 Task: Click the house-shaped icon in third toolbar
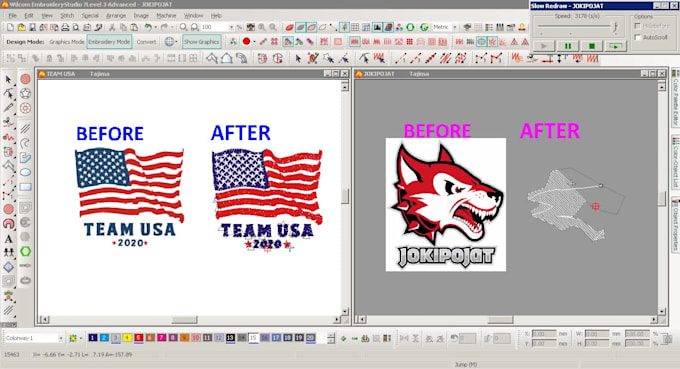click(x=227, y=58)
